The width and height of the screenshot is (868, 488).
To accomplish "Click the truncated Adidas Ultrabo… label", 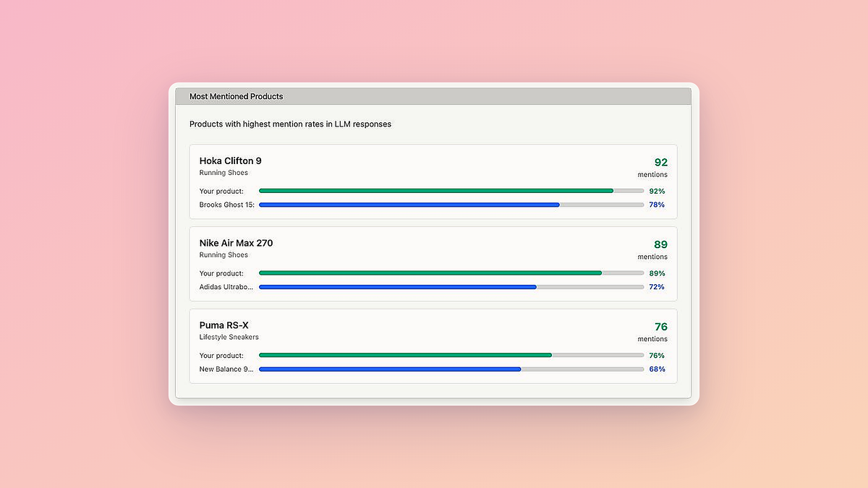I will 226,288.
